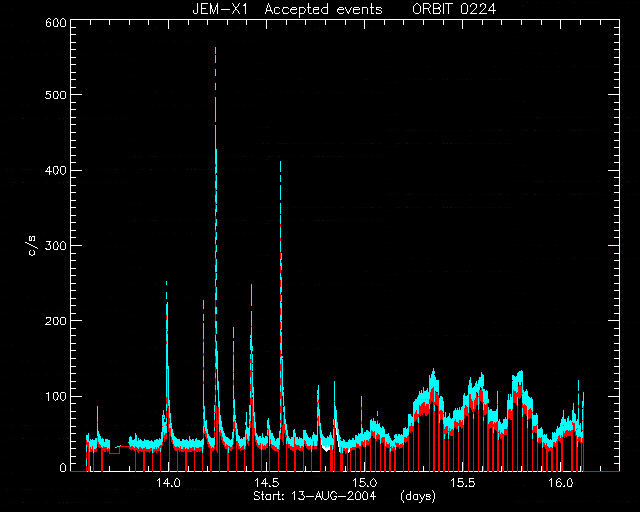Screen dimensions: 640x512
Task: Click the 200 y-axis tick label
Action: (55, 321)
